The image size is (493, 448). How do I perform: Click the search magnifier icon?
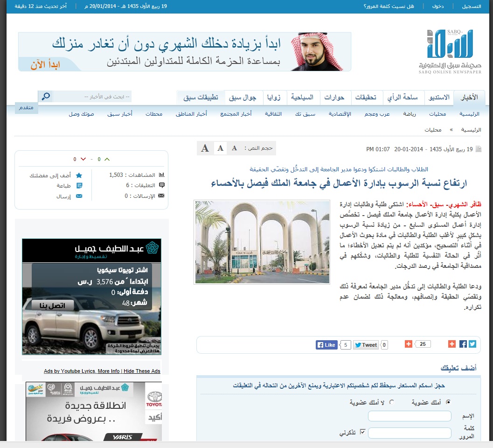[46, 97]
